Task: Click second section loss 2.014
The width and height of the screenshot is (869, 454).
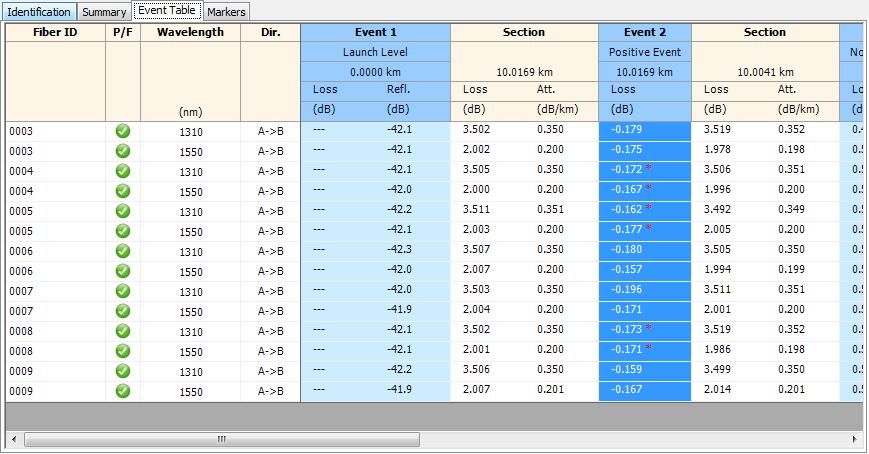Action: click(717, 389)
